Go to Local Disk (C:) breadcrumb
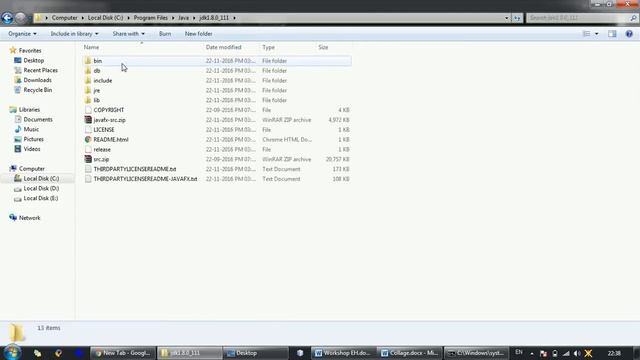 (x=105, y=18)
